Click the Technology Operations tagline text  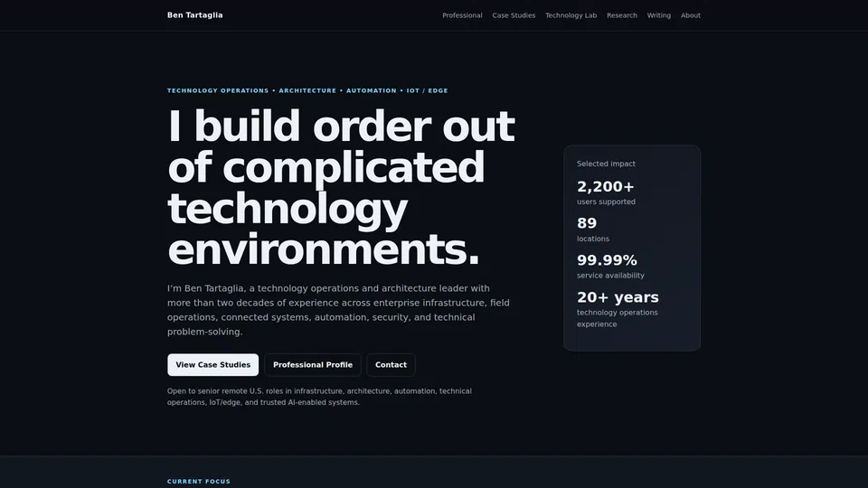307,90
